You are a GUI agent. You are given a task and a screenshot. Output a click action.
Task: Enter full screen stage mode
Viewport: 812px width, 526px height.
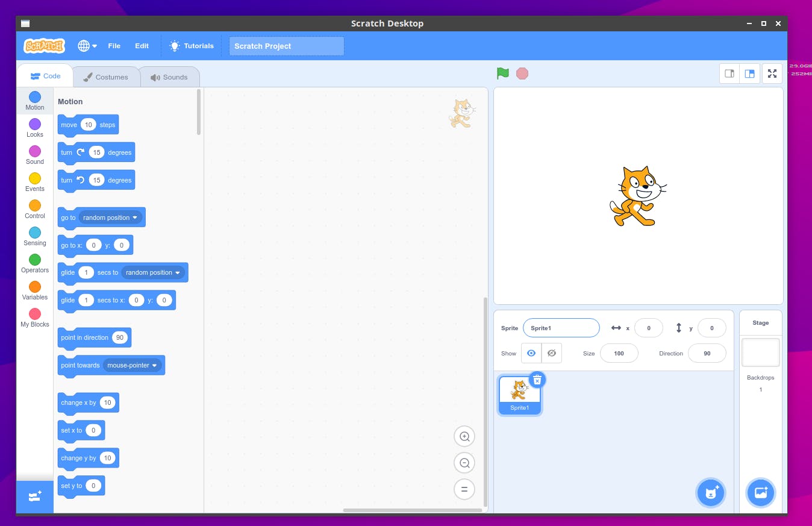(x=772, y=74)
